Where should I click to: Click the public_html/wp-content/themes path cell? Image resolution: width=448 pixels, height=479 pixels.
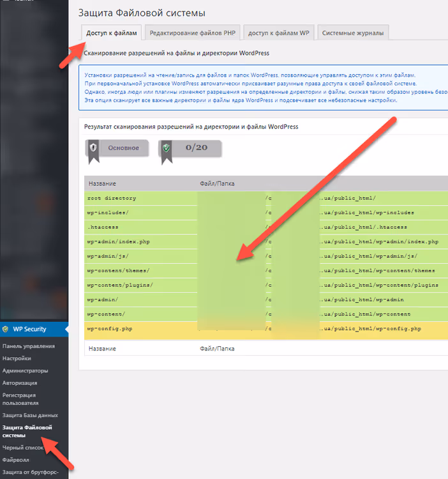pyautogui.click(x=378, y=271)
